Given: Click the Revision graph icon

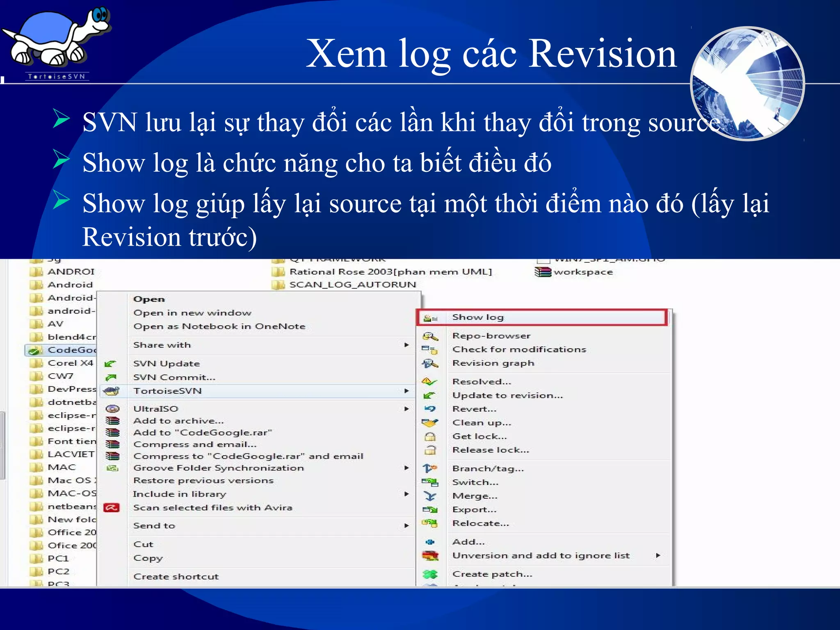Looking at the screenshot, I should (x=430, y=364).
